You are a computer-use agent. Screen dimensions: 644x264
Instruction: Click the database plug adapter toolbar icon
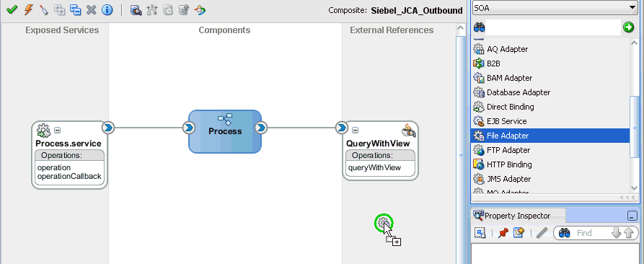[x=136, y=10]
